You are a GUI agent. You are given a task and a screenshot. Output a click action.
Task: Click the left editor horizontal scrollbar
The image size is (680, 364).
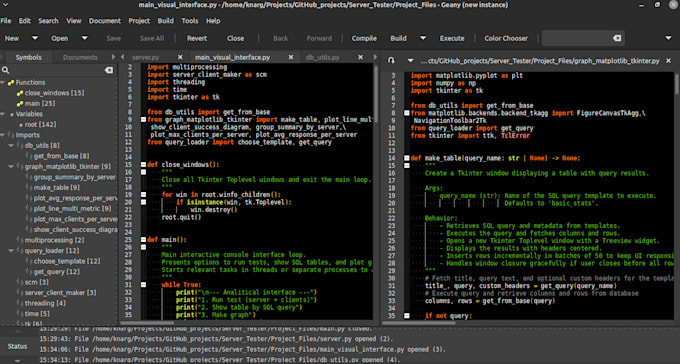click(147, 323)
